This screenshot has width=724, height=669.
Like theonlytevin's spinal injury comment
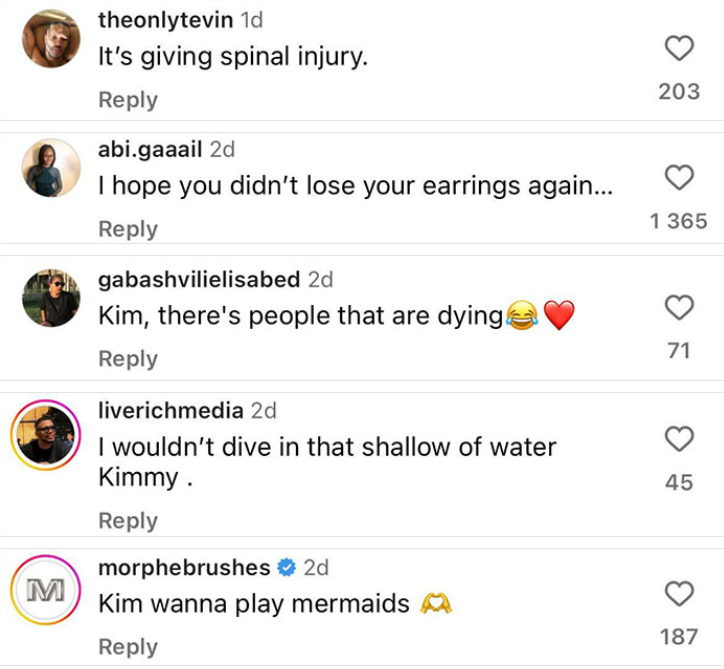(x=679, y=48)
